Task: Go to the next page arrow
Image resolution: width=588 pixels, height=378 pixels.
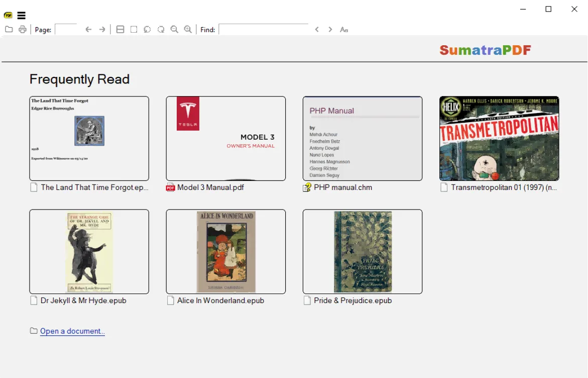Action: 102,29
